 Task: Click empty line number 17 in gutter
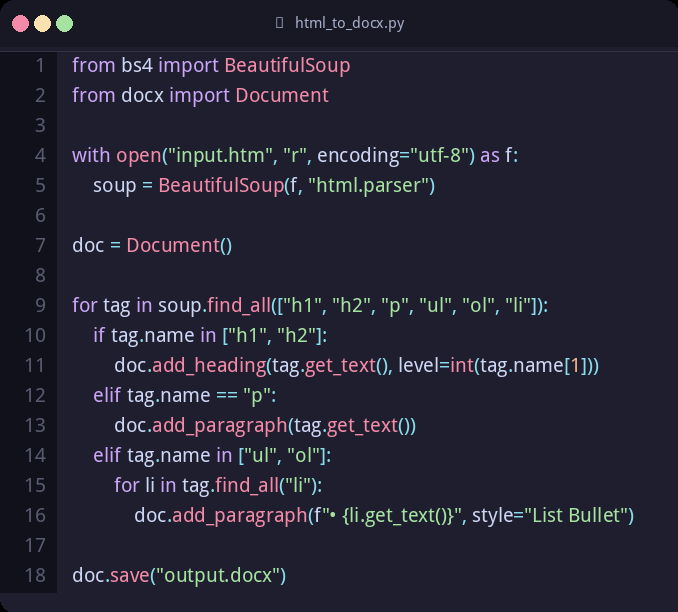(x=35, y=546)
